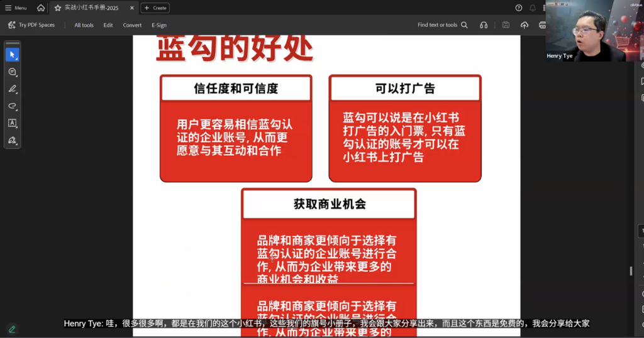Click the 可以打广告 card title
The width and height of the screenshot is (644, 338).
405,88
